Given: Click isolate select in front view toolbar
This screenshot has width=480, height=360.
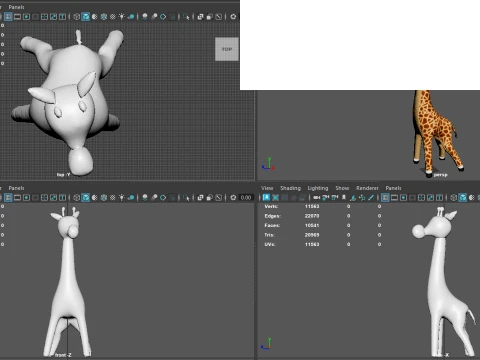Looking at the screenshot, I should (186, 198).
